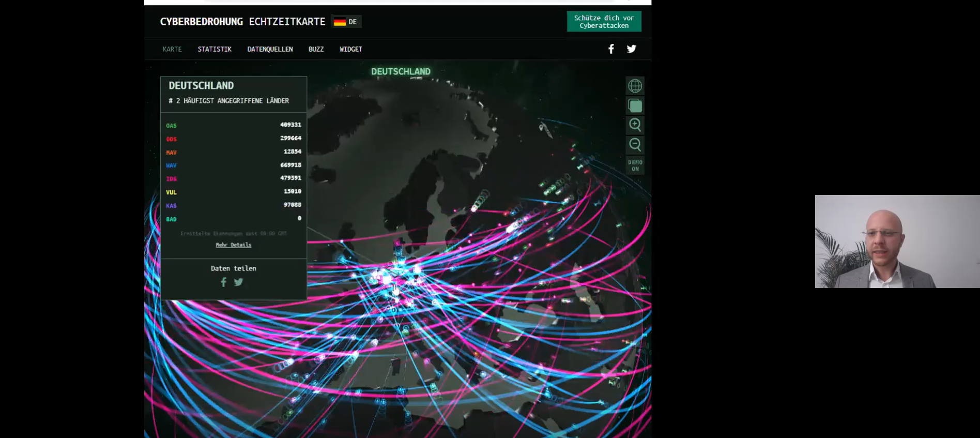Screen dimensions: 980x438
Task: Share data via Facebook icon
Action: click(x=223, y=282)
